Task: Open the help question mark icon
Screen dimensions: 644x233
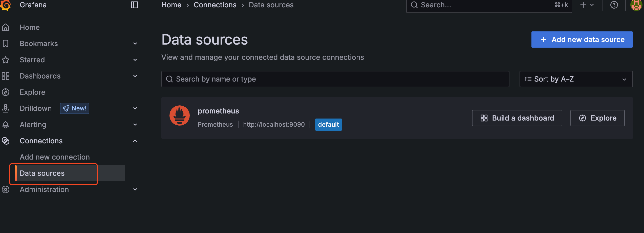Action: [614, 5]
